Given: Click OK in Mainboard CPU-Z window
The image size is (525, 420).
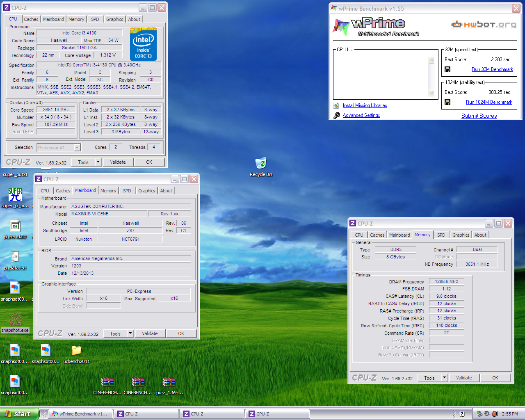Looking at the screenshot, I should point(181,333).
